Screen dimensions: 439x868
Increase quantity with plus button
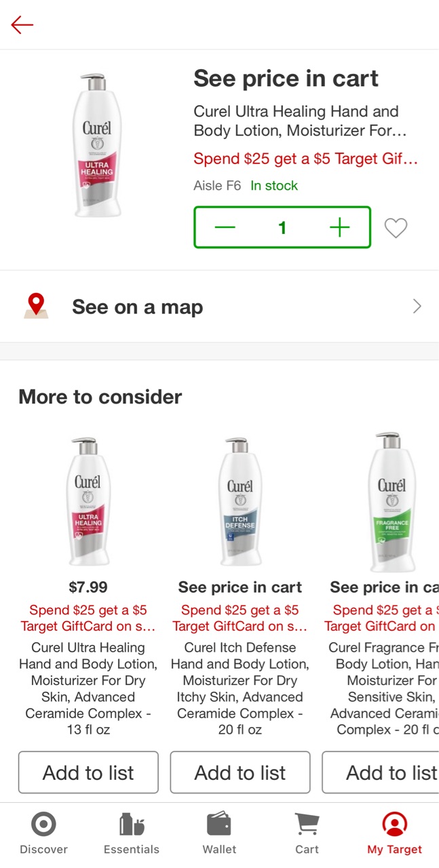pyautogui.click(x=339, y=228)
